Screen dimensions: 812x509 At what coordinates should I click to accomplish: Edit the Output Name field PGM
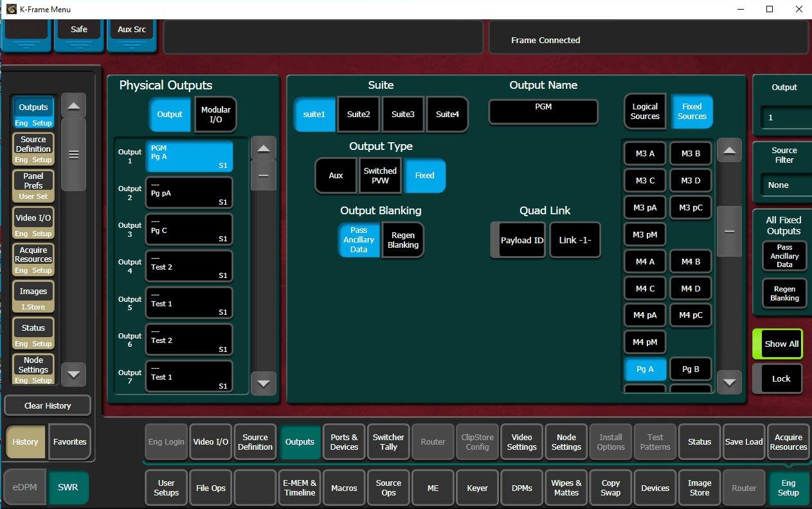(543, 111)
